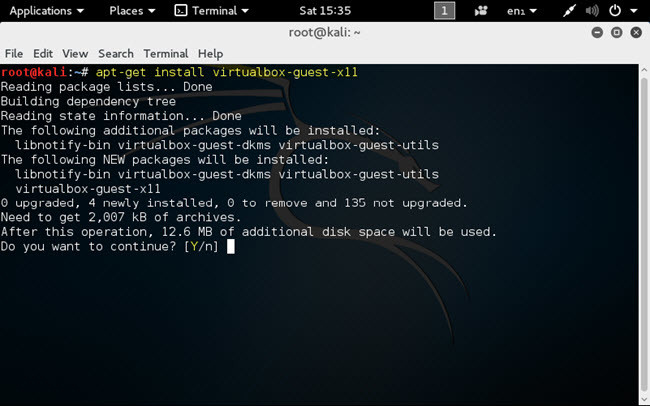Click the terminal scrollbar up arrow

pyautogui.click(x=644, y=70)
